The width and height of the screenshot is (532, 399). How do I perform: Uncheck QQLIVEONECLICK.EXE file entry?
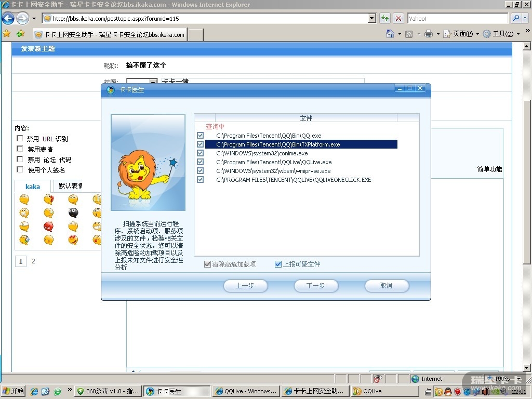200,179
